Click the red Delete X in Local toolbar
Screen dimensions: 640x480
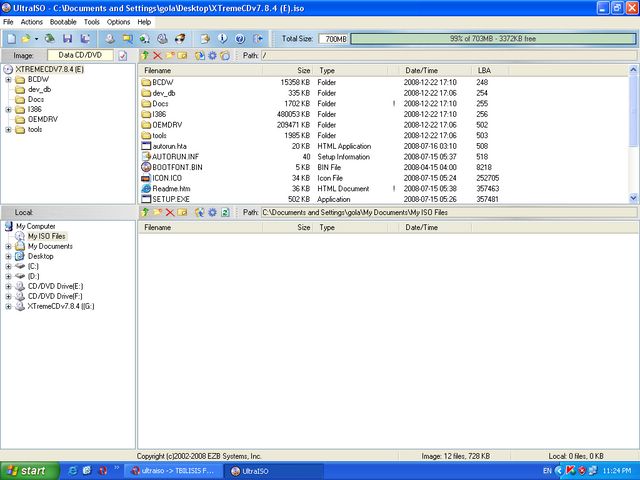point(170,212)
